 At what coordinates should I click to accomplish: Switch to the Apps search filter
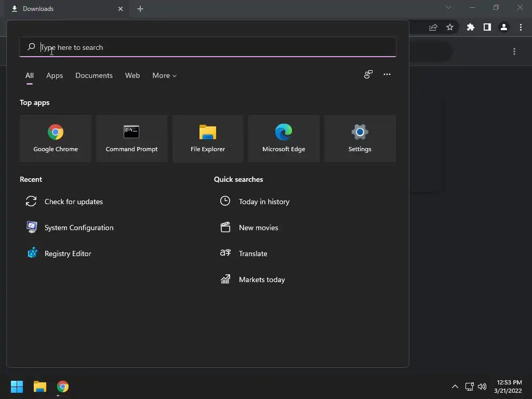[x=55, y=75]
